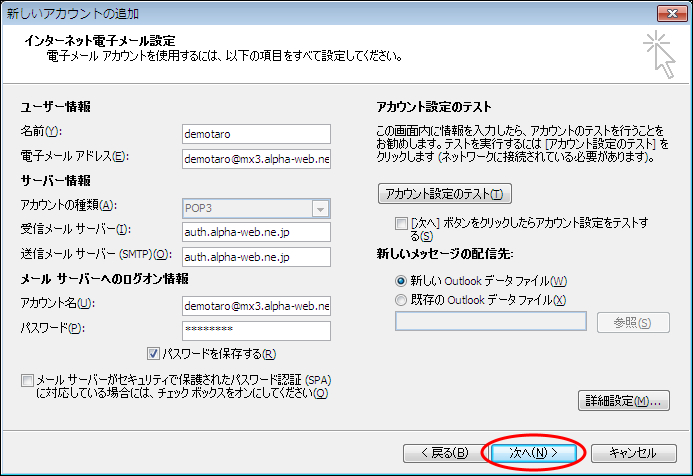Click the 送信メール サーバー (SMTP) input field
This screenshot has height=476, width=693.
256,257
